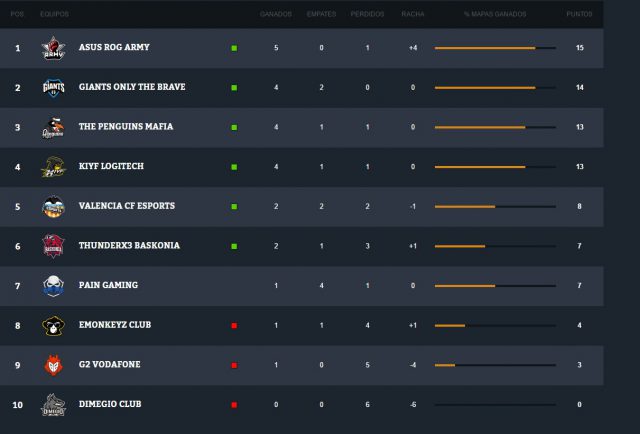
Task: Open GIANTS ONLY THE BRAVE team link
Action: click(x=132, y=87)
